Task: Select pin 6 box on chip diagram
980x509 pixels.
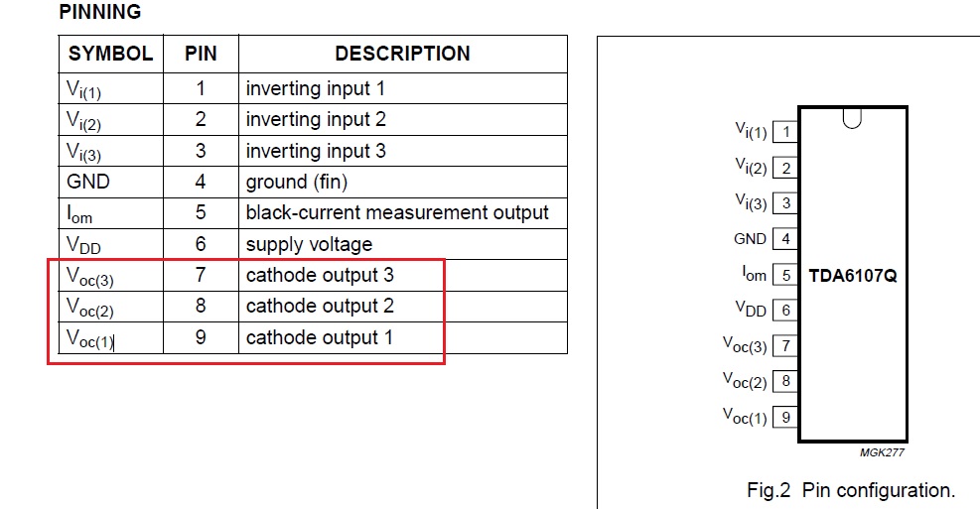Action: [786, 311]
